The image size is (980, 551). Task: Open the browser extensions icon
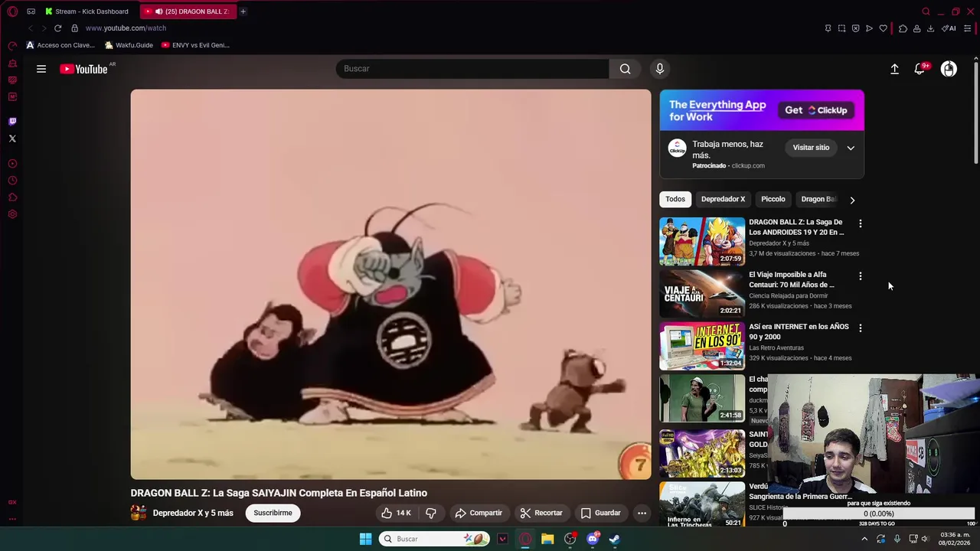click(x=903, y=28)
